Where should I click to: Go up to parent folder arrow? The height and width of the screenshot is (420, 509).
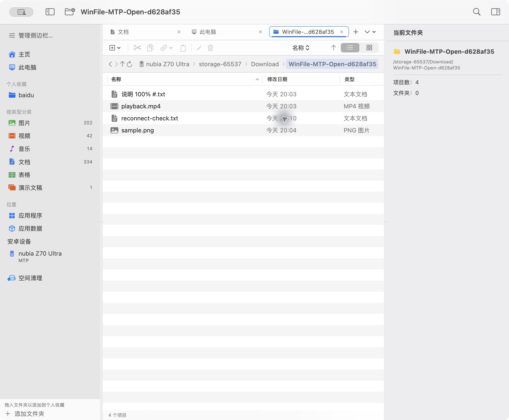click(x=123, y=64)
